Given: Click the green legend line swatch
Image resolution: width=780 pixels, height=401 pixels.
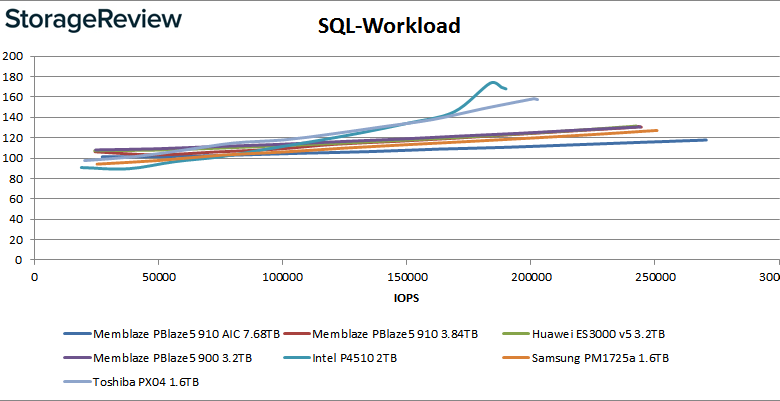Looking at the screenshot, I should tap(516, 334).
